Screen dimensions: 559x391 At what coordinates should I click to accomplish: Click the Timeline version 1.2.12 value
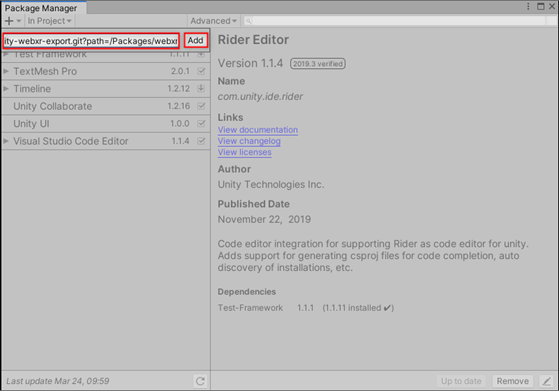179,89
